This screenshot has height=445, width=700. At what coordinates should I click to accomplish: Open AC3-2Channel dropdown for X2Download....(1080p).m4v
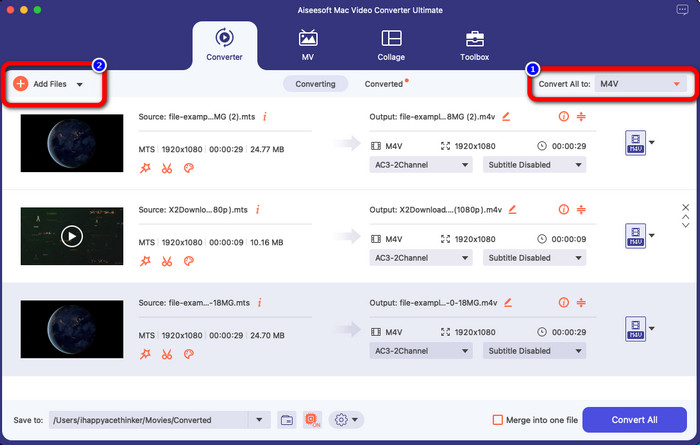coord(421,258)
